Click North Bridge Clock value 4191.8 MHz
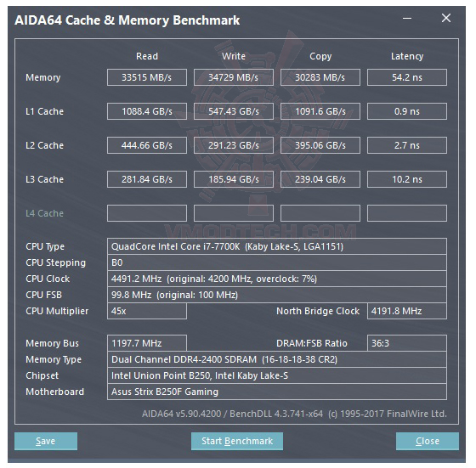The height and width of the screenshot is (468, 476). [407, 311]
